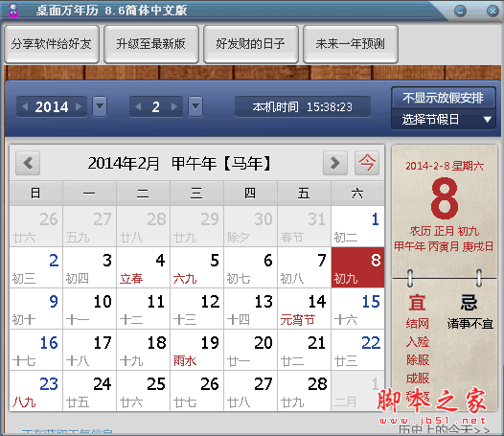
Task: Select highlighted February 8 初九
Action: click(x=357, y=267)
